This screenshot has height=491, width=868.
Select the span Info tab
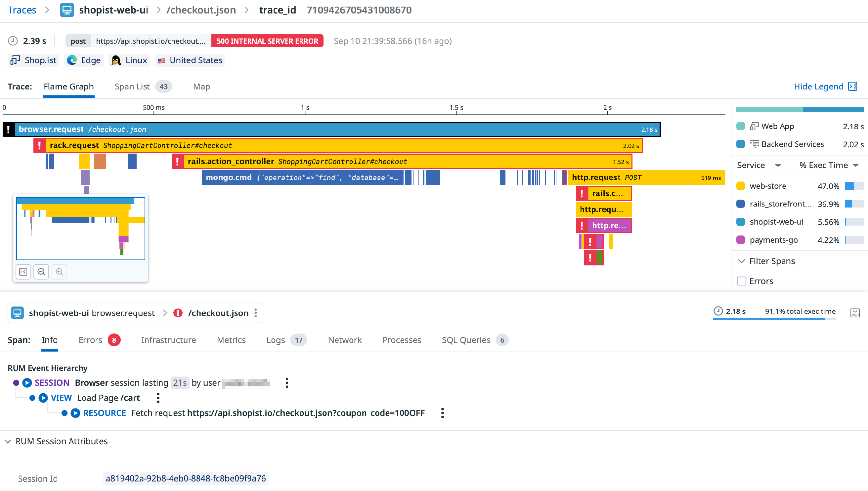(x=49, y=339)
